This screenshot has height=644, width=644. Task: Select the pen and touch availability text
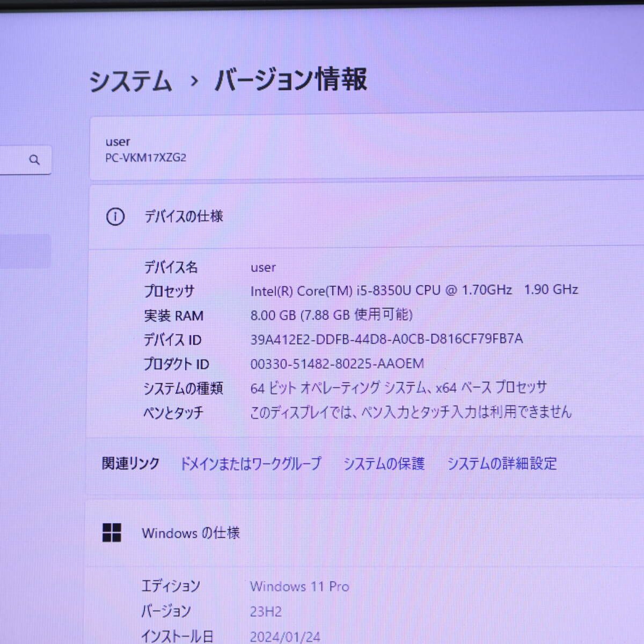pyautogui.click(x=411, y=412)
